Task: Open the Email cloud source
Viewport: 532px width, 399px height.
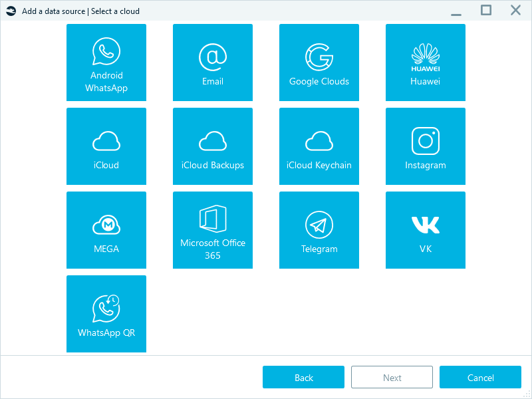Action: (213, 63)
